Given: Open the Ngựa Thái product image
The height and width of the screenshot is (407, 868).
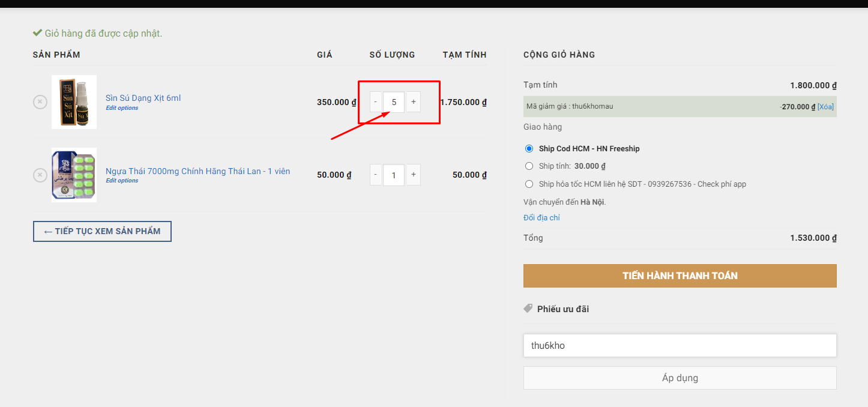Looking at the screenshot, I should tap(74, 175).
